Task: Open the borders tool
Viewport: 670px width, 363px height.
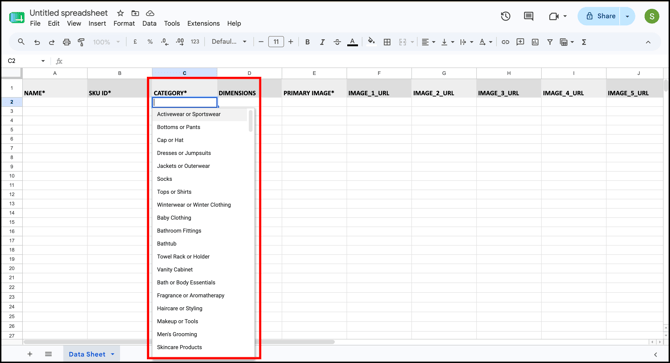Action: tap(387, 42)
